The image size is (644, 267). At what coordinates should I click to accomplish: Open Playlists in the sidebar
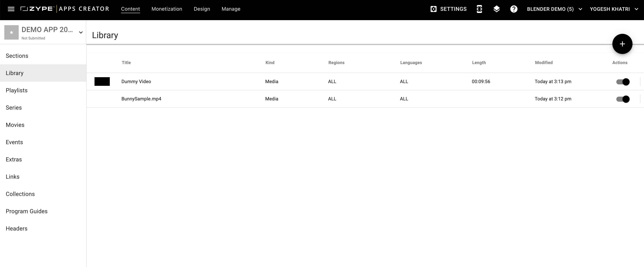pyautogui.click(x=43, y=90)
